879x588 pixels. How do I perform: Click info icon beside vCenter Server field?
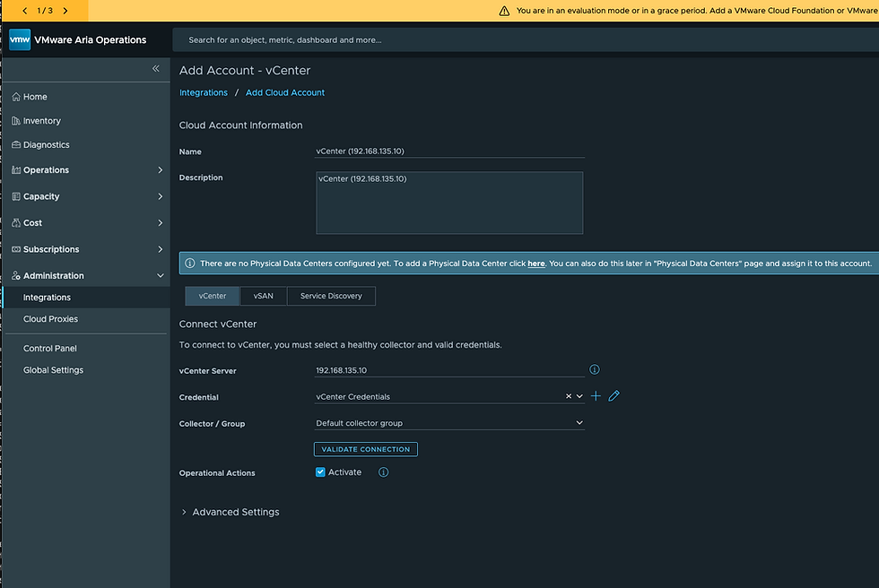[x=594, y=369]
